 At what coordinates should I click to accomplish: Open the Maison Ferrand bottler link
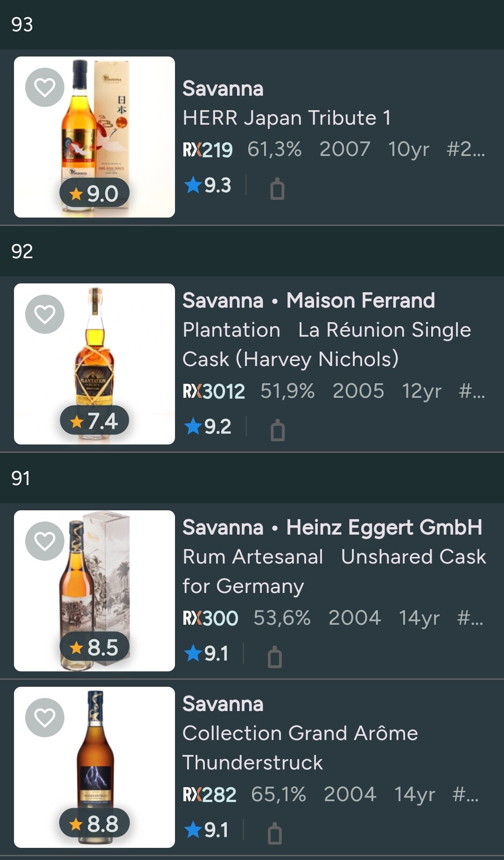[x=360, y=301]
